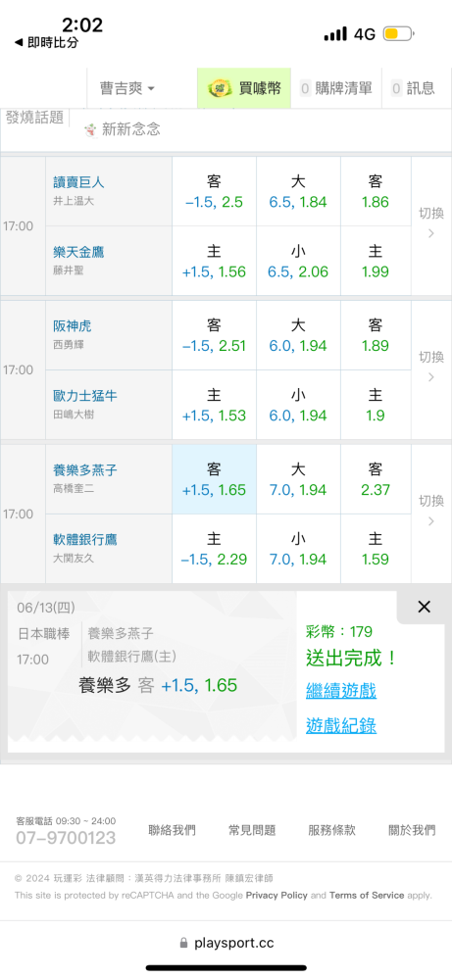452x980 pixels.
Task: Expand 切換 for 養樂多燕子 game
Action: coord(431,511)
